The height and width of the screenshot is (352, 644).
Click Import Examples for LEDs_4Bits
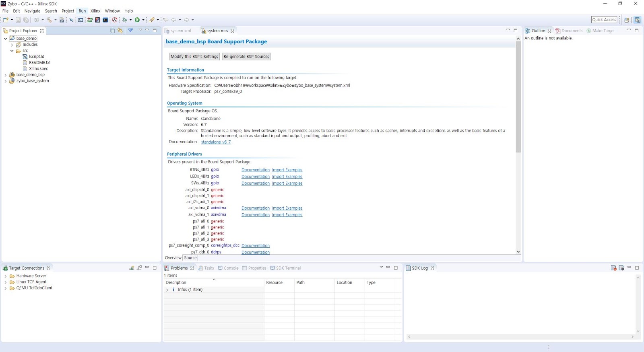pyautogui.click(x=287, y=177)
